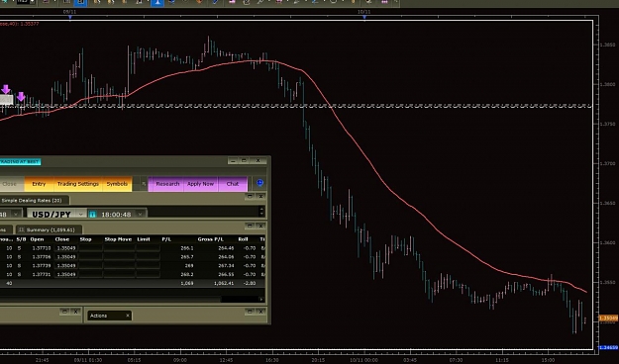
Task: Click the 09/11 date marker on timeline
Action: 70,18
